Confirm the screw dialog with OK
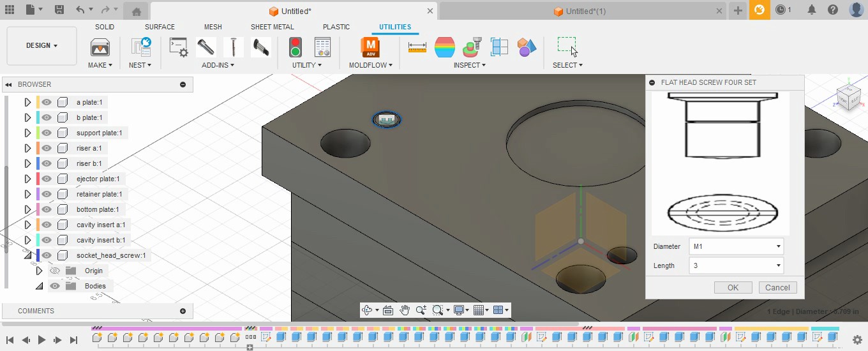Image resolution: width=868 pixels, height=351 pixels. [x=733, y=287]
